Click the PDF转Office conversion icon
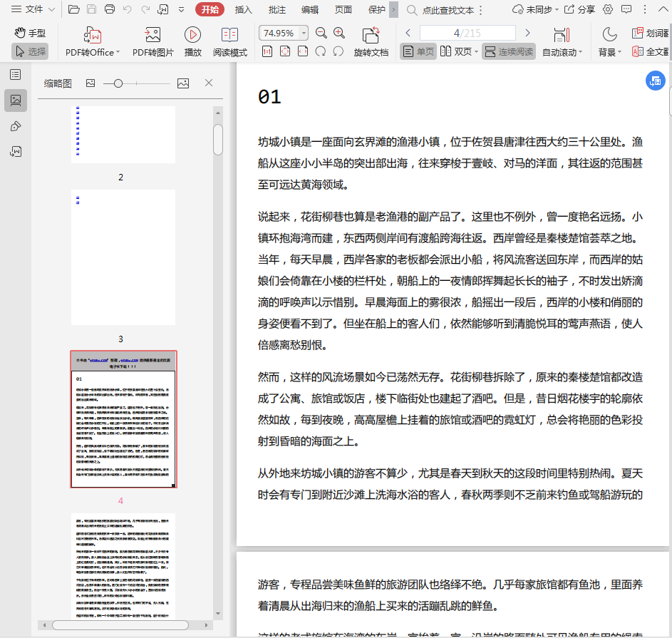This screenshot has height=638, width=672. pyautogui.click(x=93, y=35)
